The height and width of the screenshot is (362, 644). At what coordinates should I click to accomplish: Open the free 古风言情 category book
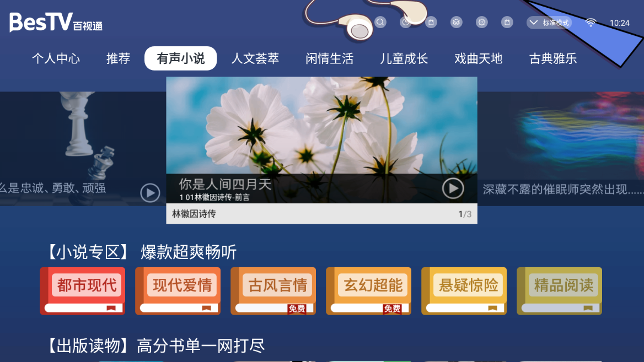(x=273, y=291)
